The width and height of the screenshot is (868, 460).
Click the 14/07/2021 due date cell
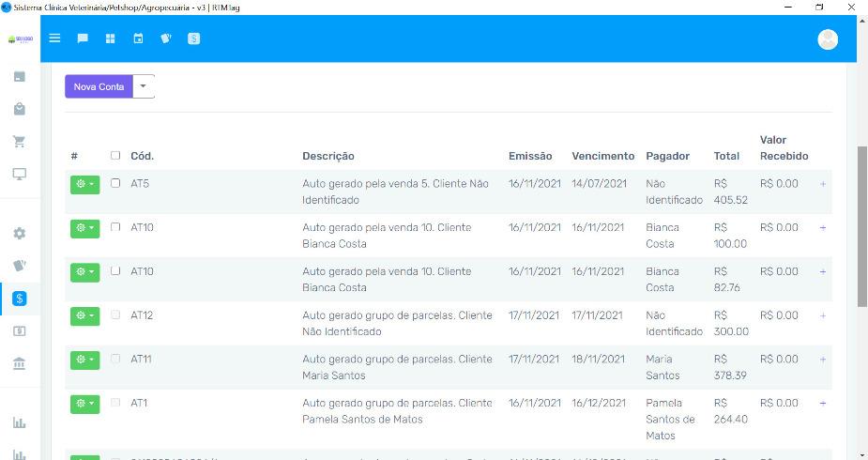(x=599, y=184)
